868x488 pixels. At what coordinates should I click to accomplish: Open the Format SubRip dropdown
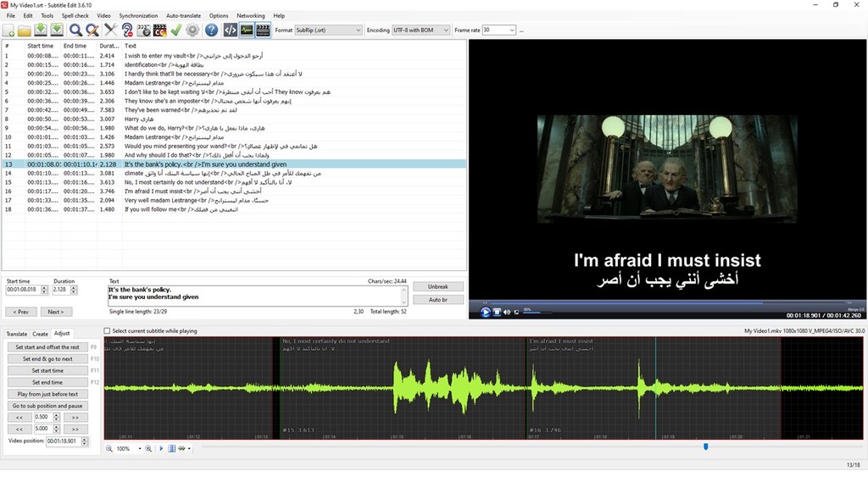328,30
